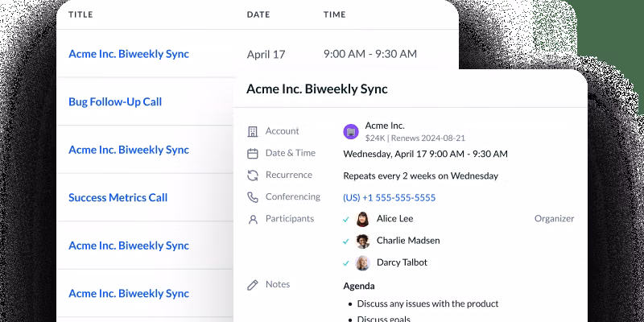644x322 pixels.
Task: Toggle the checkmark next to Alice Lee
Action: 345,219
